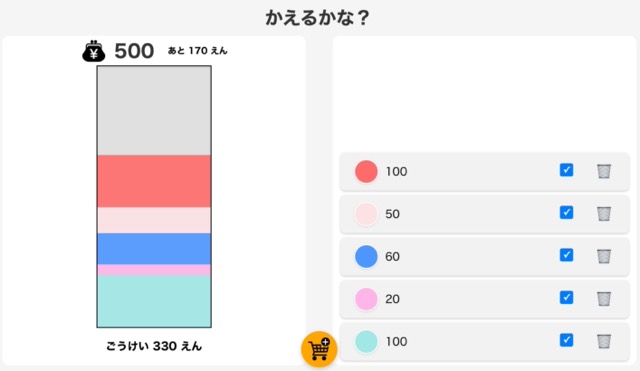
Task: Click the gray remaining portion of the bar
Action: click(x=154, y=111)
